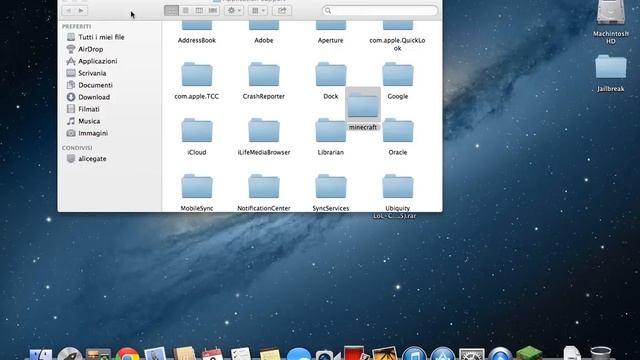
Task: Launch Minecraft grass block in Dock
Action: click(529, 353)
